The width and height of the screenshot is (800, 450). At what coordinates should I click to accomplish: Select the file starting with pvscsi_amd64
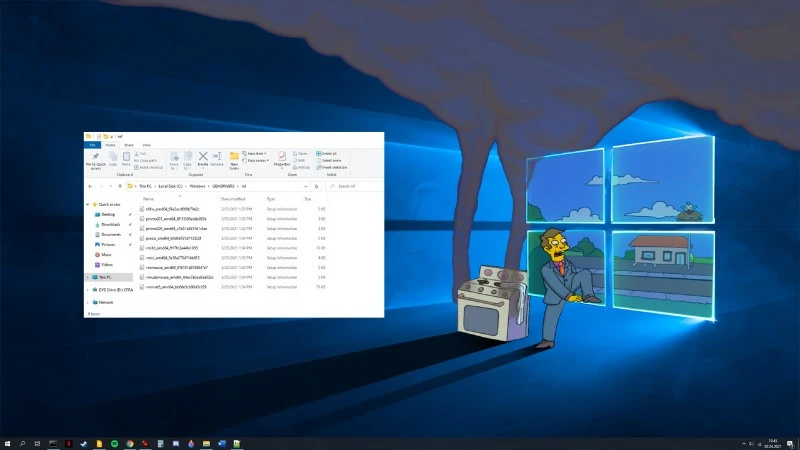(x=173, y=238)
